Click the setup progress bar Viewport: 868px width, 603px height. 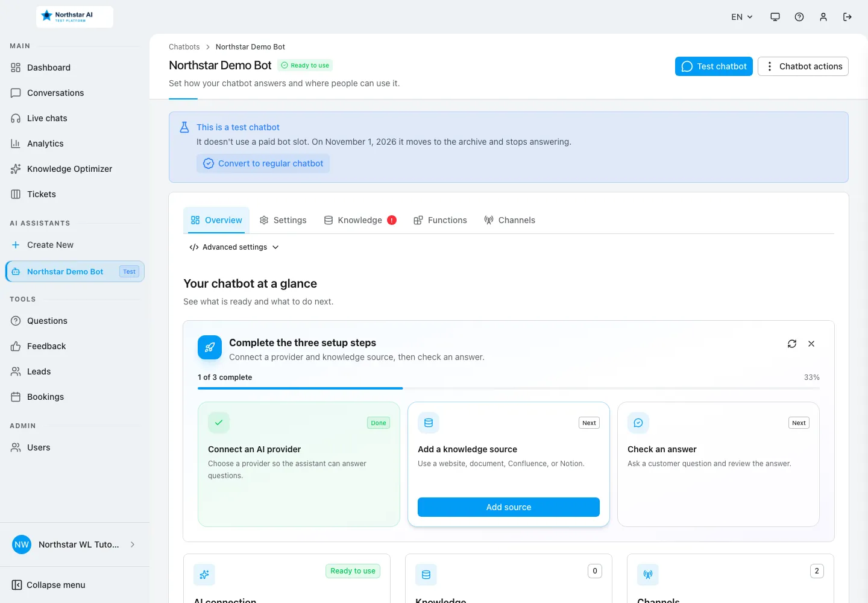(x=509, y=388)
